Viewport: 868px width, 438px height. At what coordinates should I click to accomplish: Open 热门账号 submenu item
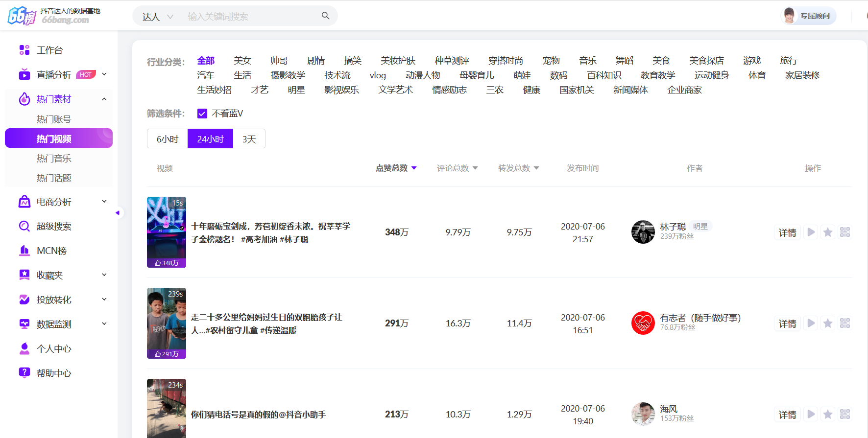pyautogui.click(x=54, y=119)
